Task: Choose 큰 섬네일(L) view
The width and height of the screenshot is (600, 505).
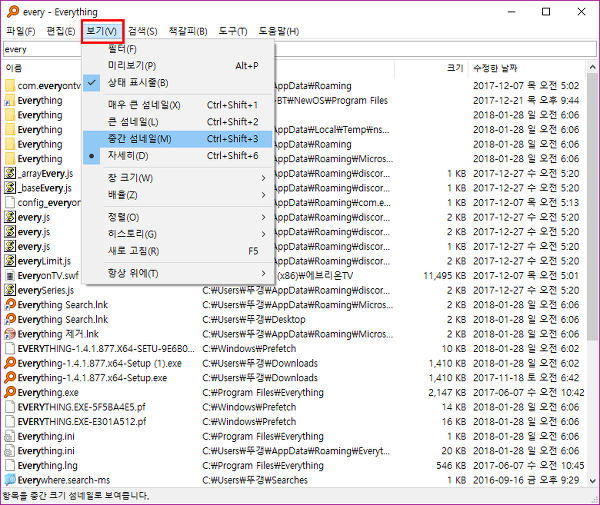Action: [x=178, y=122]
